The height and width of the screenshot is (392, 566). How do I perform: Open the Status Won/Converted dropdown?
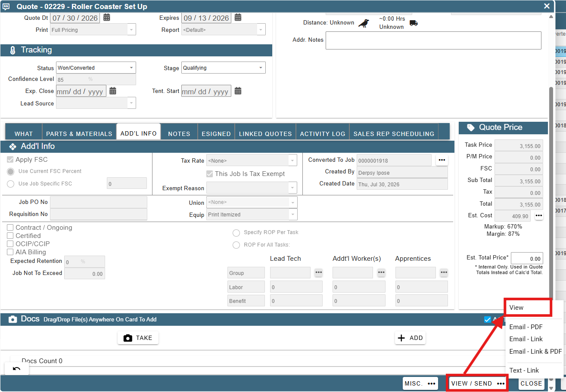click(96, 68)
